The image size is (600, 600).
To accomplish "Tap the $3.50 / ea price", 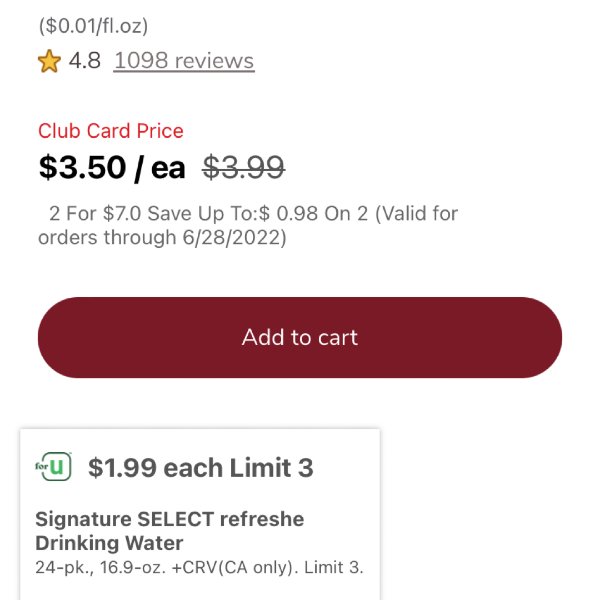I will pos(112,167).
